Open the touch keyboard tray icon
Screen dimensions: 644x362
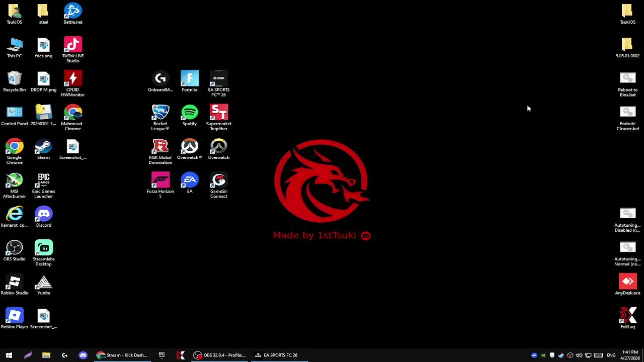coord(598,355)
